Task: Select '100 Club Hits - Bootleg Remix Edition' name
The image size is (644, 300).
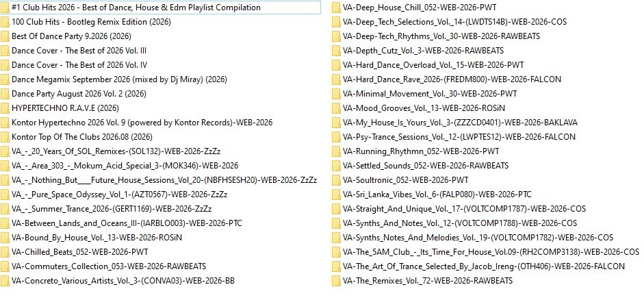Action: [x=91, y=22]
